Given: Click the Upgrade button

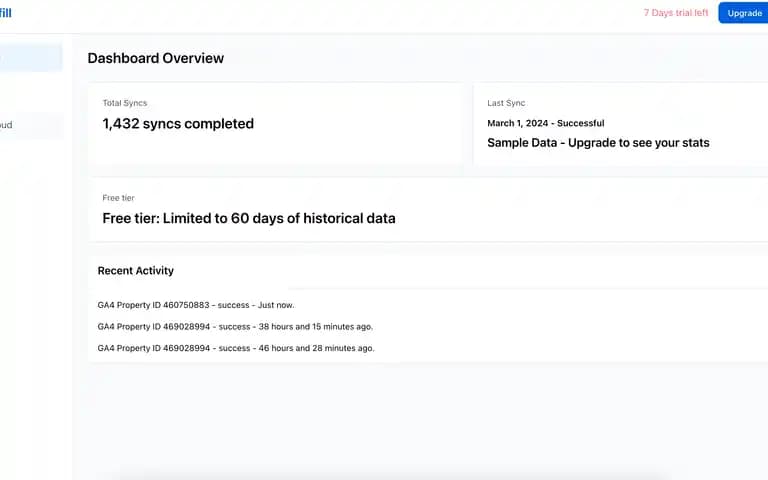Looking at the screenshot, I should pos(744,13).
